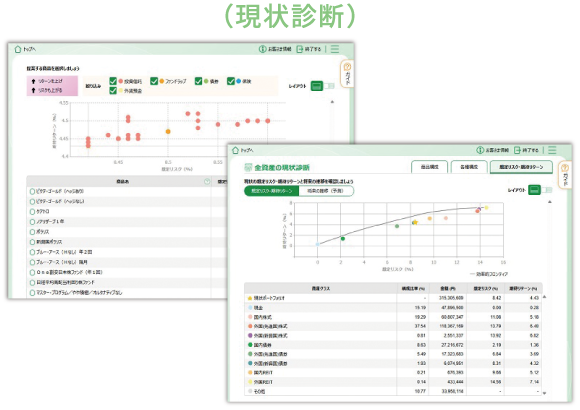Click the green レイアウト layout icon in the front window

coord(534,190)
